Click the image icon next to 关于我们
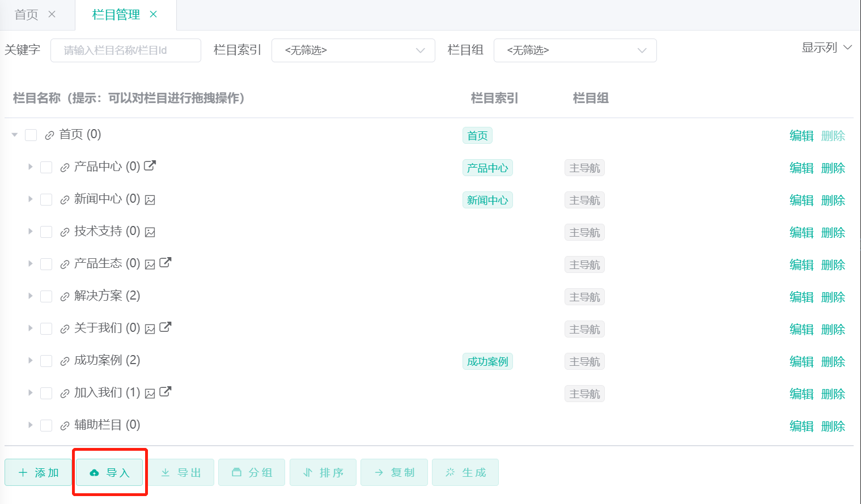This screenshot has height=504, width=861. pos(150,329)
